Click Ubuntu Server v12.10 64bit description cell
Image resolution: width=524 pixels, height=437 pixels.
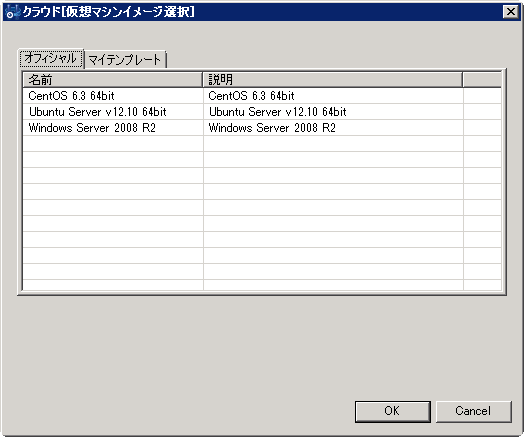(333, 112)
